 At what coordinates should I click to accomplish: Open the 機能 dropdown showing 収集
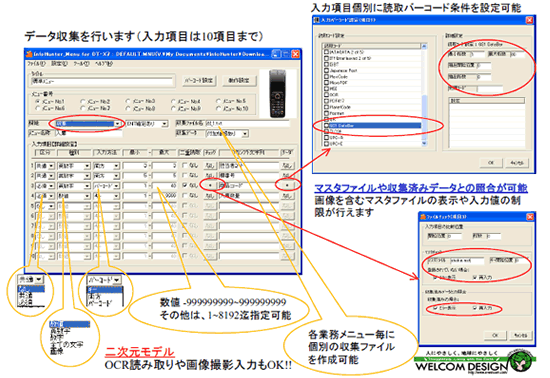coord(88,124)
